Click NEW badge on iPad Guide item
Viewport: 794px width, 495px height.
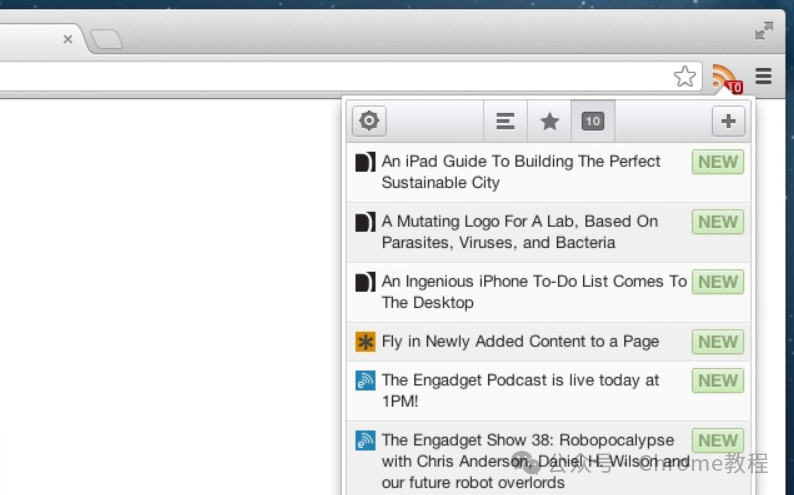(x=718, y=162)
